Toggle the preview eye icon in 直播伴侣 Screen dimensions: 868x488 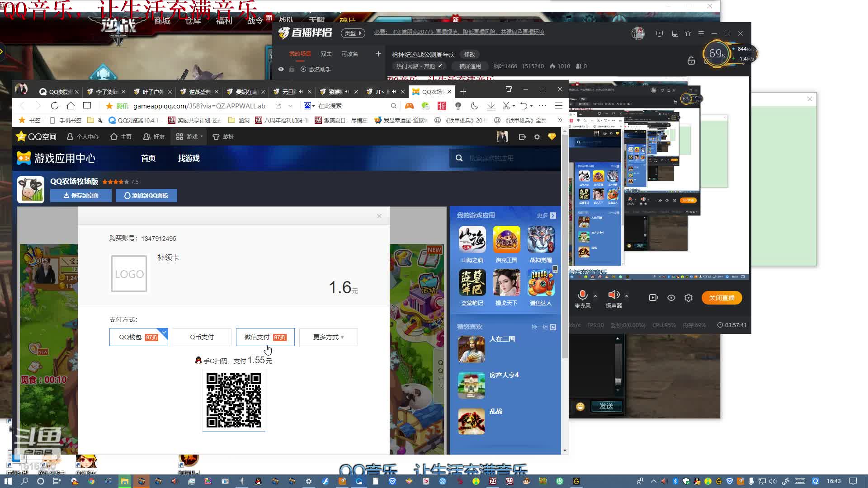pyautogui.click(x=671, y=298)
